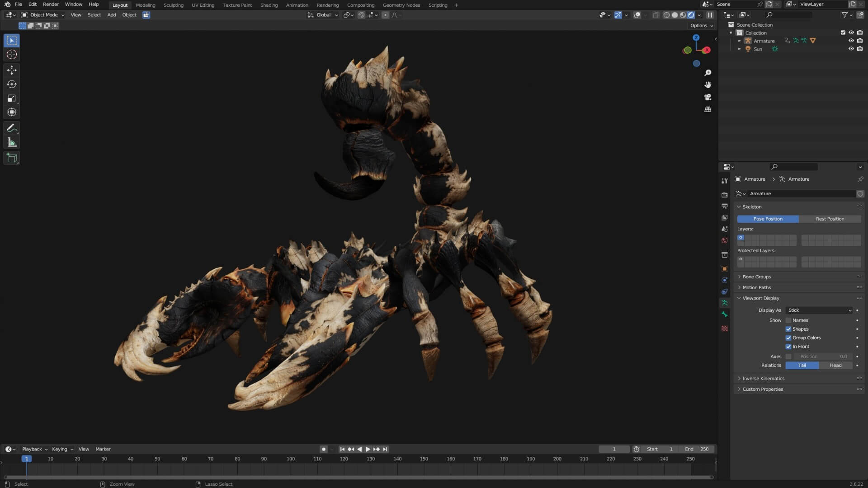Expand the Armature tree item
The width and height of the screenshot is (868, 488).
[x=740, y=41]
